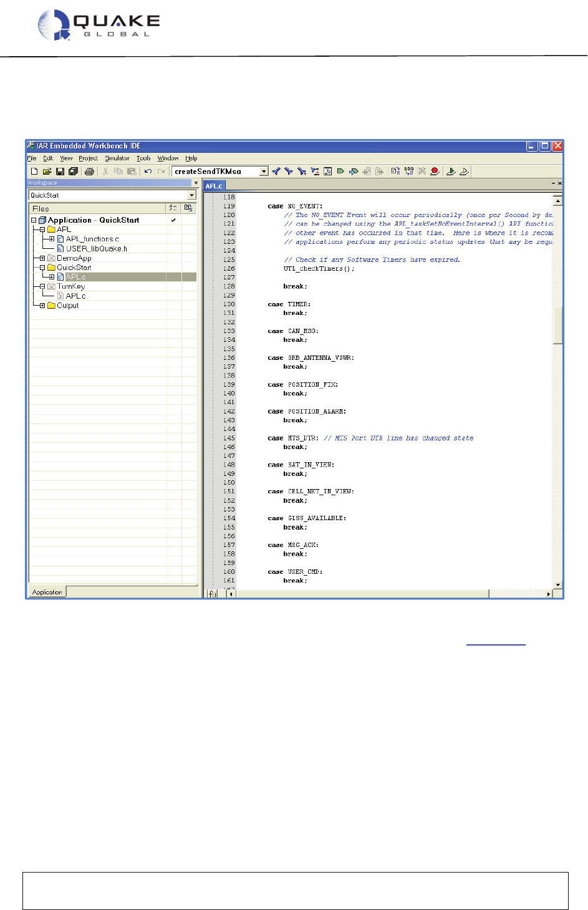Screen dimensions: 588x910
Task: Click the New Document toolbar icon
Action: pos(34,171)
